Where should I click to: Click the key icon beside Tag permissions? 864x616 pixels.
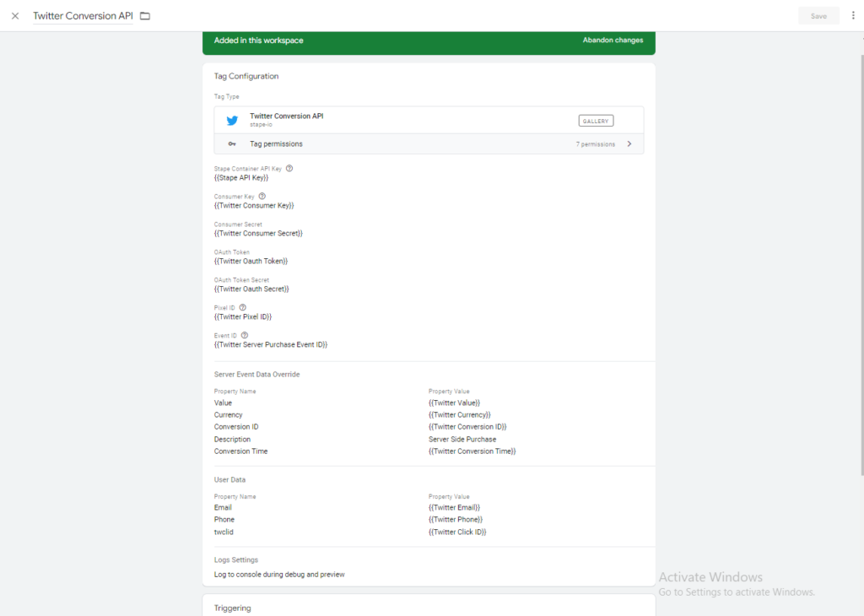point(232,144)
